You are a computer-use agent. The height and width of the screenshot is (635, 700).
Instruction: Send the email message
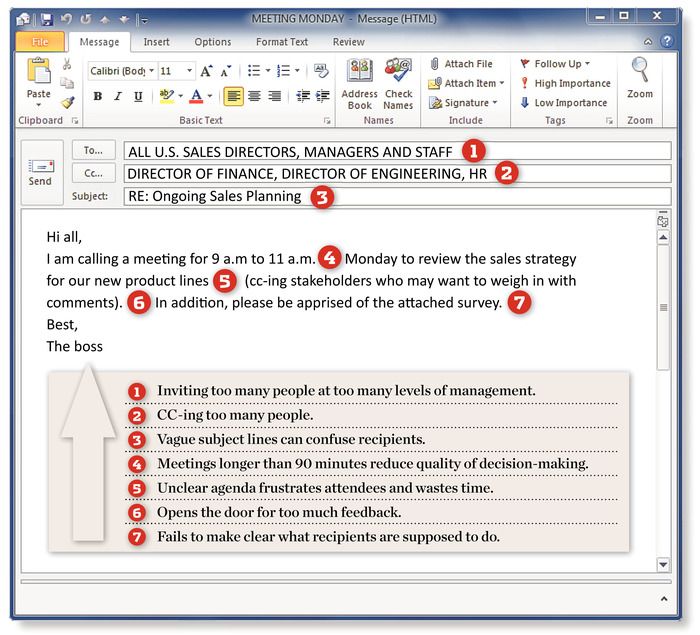(x=40, y=171)
